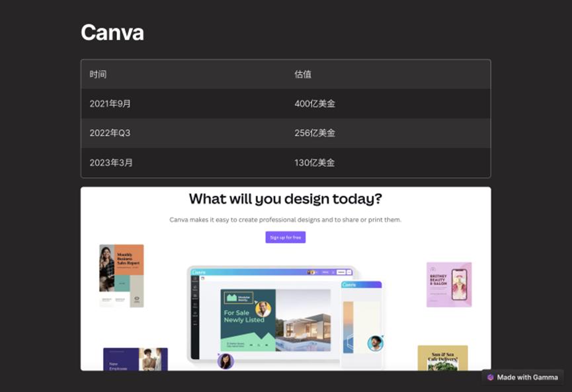Click the Canva logo in laptop mockup
This screenshot has height=392, width=572.
coord(199,272)
